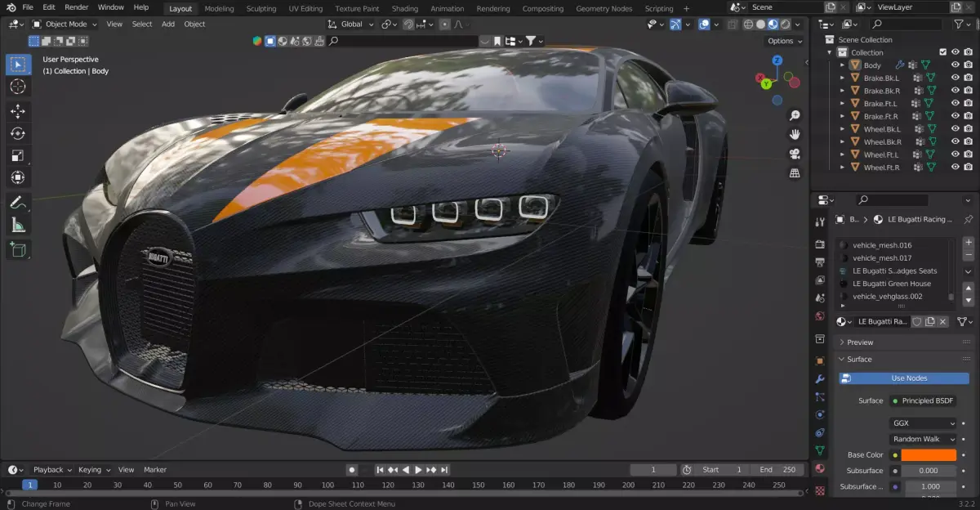Screen dimensions: 980x510
Task: Click the Use Nodes button
Action: (x=904, y=378)
